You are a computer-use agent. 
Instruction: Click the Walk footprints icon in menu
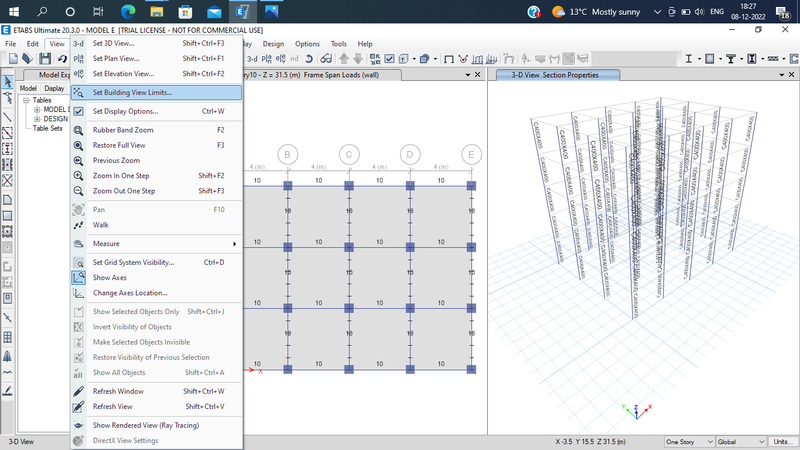pos(78,225)
